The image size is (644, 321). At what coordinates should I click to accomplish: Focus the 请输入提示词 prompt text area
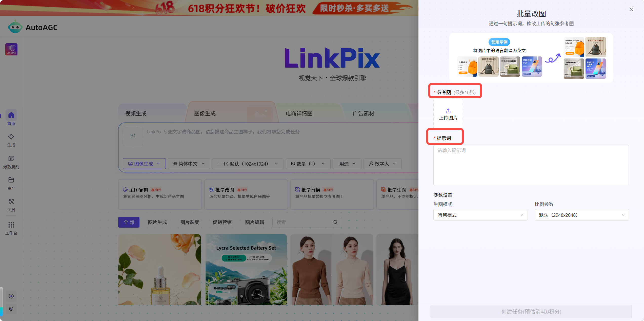click(531, 165)
